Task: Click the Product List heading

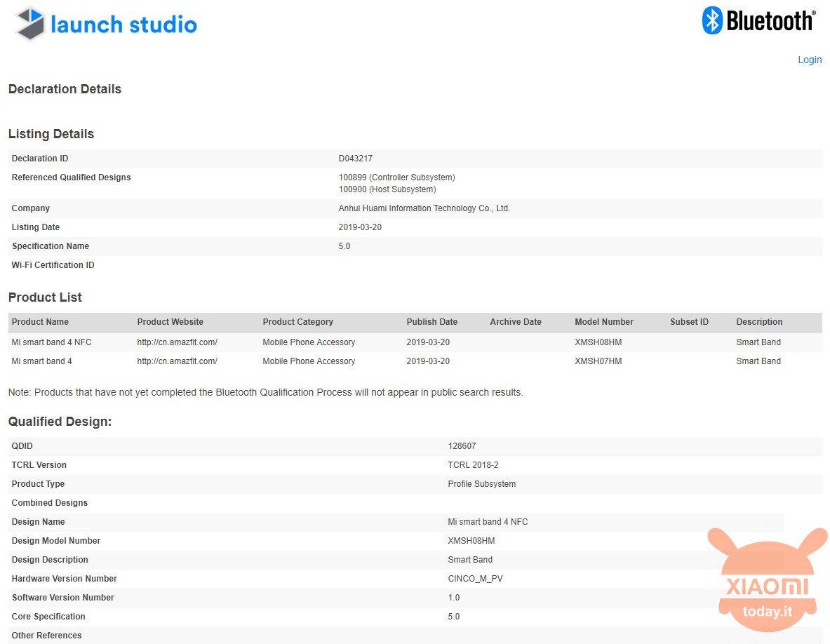Action: coord(45,297)
